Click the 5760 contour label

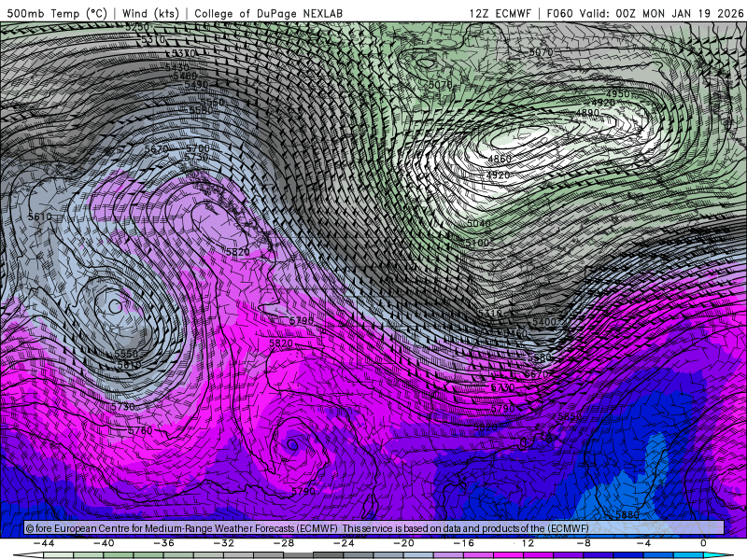141,430
